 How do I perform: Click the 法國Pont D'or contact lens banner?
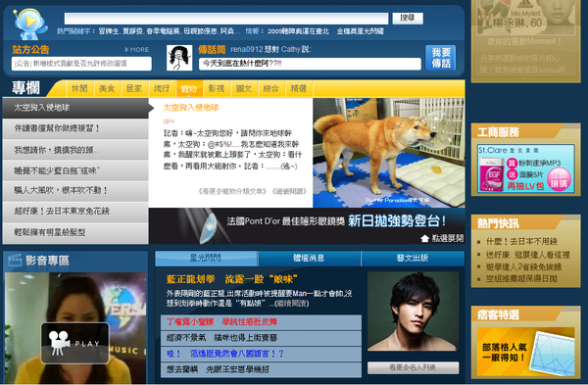coord(307,226)
